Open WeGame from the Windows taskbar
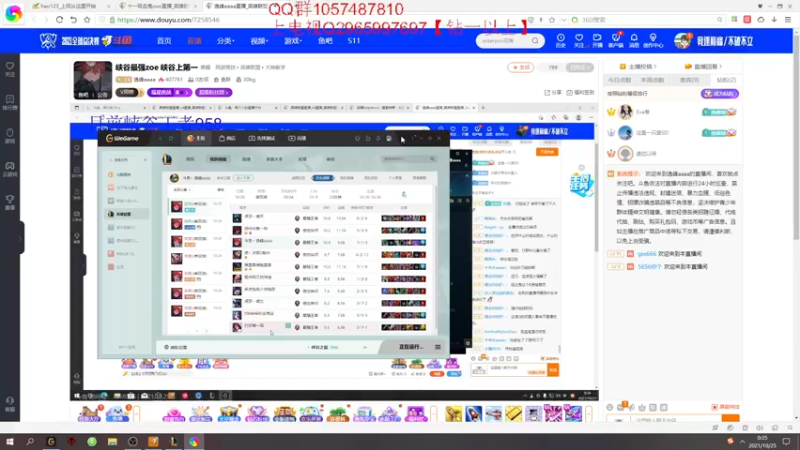The width and height of the screenshot is (800, 450). coord(51,442)
